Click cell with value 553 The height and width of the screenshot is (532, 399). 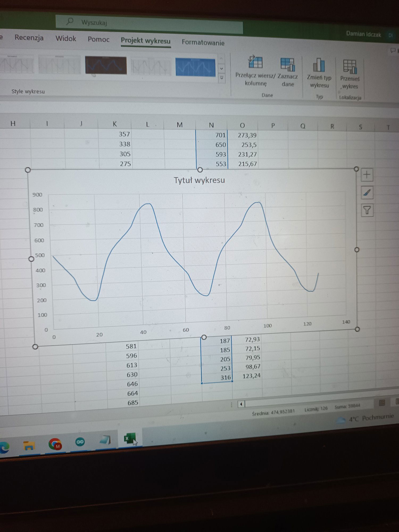pos(212,164)
